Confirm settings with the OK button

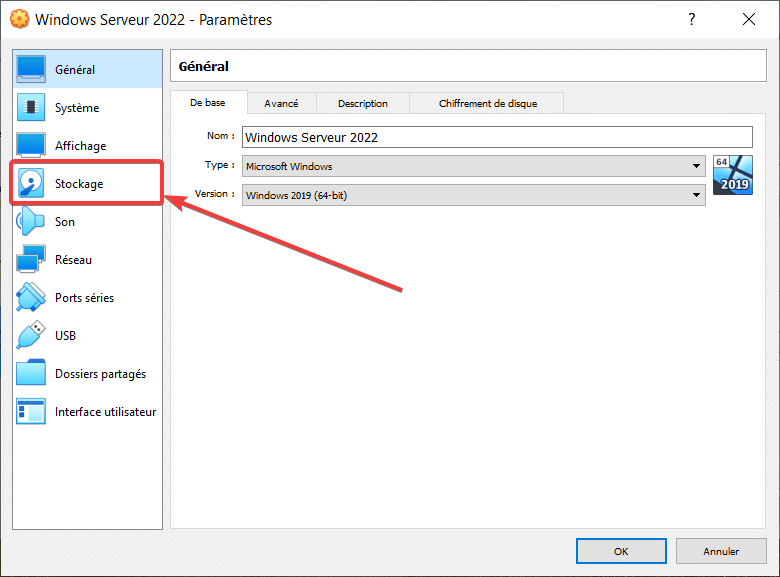click(621, 551)
